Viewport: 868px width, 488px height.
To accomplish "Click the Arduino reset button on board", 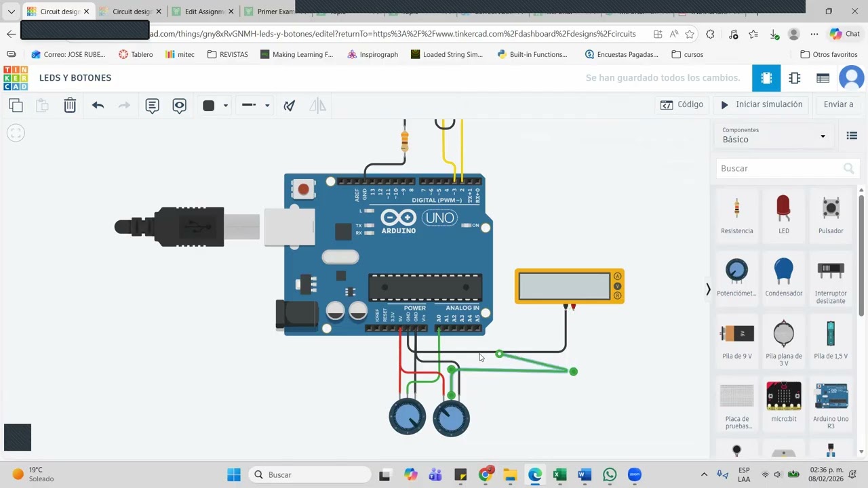I will [x=303, y=190].
